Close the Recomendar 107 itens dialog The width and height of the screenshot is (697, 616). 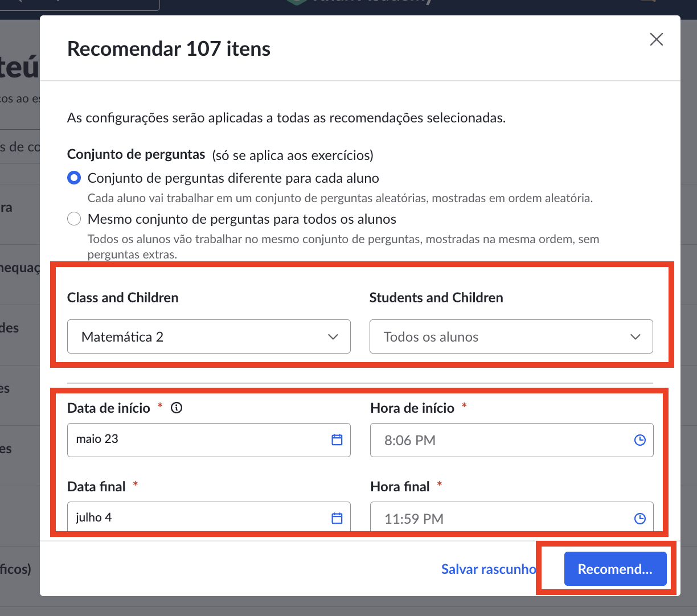pos(657,39)
